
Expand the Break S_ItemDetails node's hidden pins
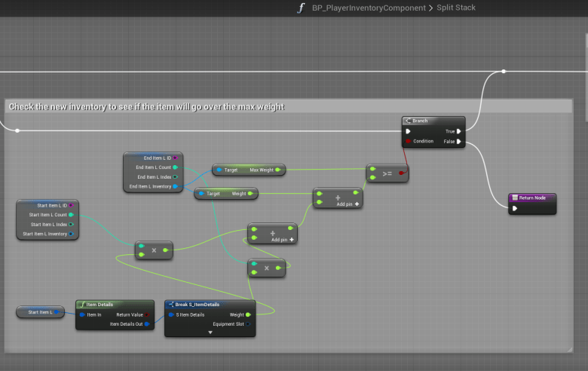210,333
